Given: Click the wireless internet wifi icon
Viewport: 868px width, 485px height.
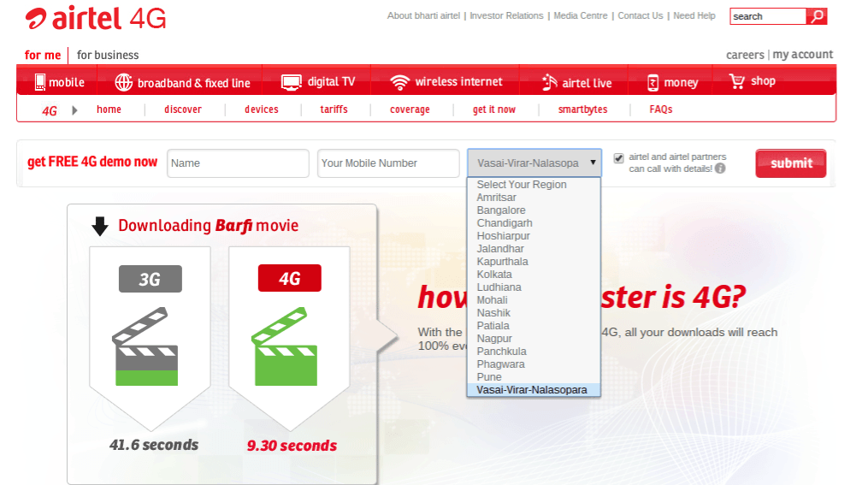Looking at the screenshot, I should [x=399, y=82].
